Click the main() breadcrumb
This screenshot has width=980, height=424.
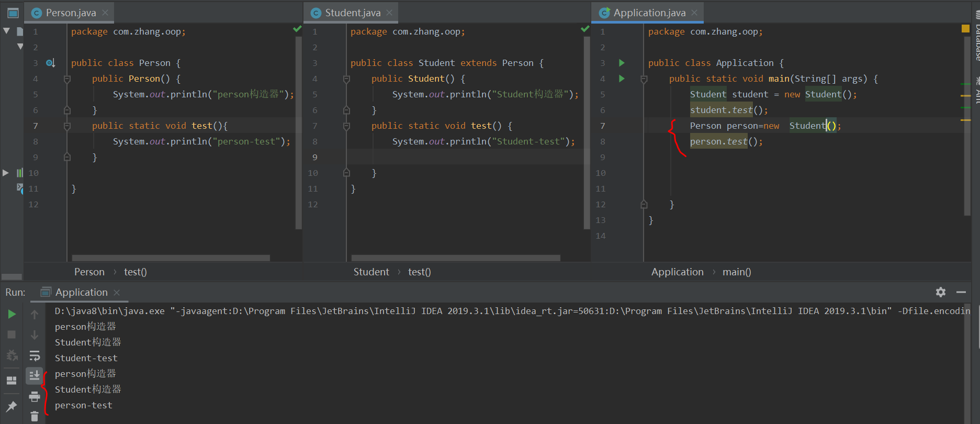click(736, 272)
